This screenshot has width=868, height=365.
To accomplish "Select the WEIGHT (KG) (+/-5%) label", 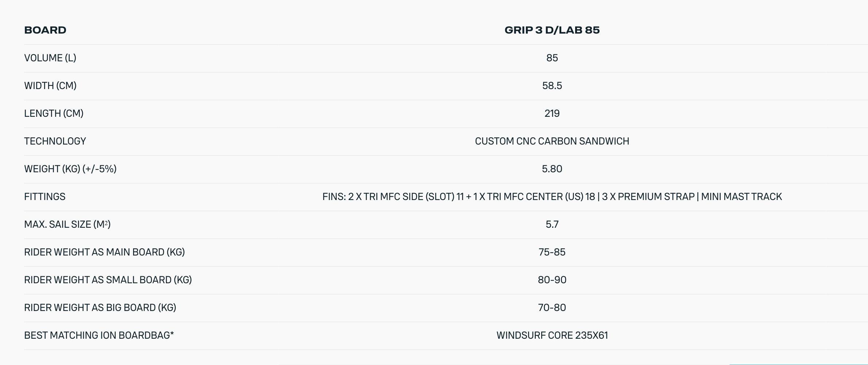I will point(70,169).
